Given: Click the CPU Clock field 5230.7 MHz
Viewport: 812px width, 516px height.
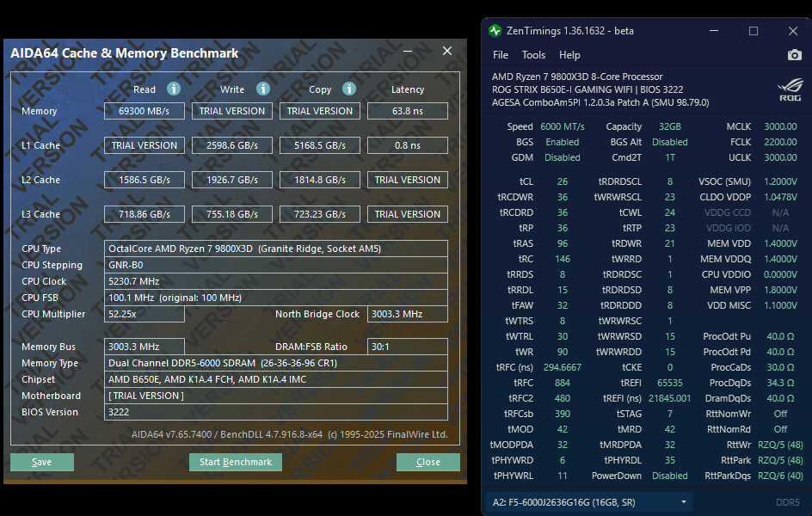Looking at the screenshot, I should [276, 281].
